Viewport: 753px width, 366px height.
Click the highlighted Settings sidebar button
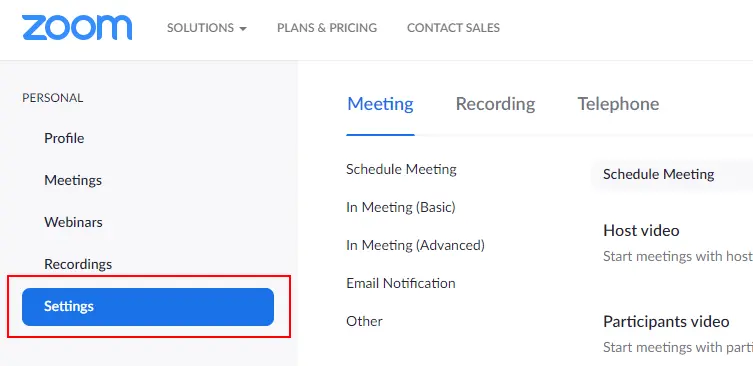coord(148,307)
